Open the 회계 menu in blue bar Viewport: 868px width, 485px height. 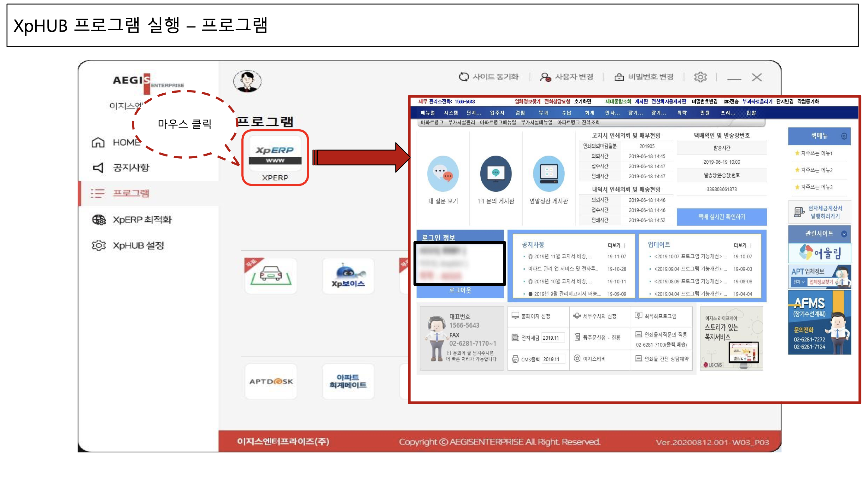pyautogui.click(x=589, y=113)
